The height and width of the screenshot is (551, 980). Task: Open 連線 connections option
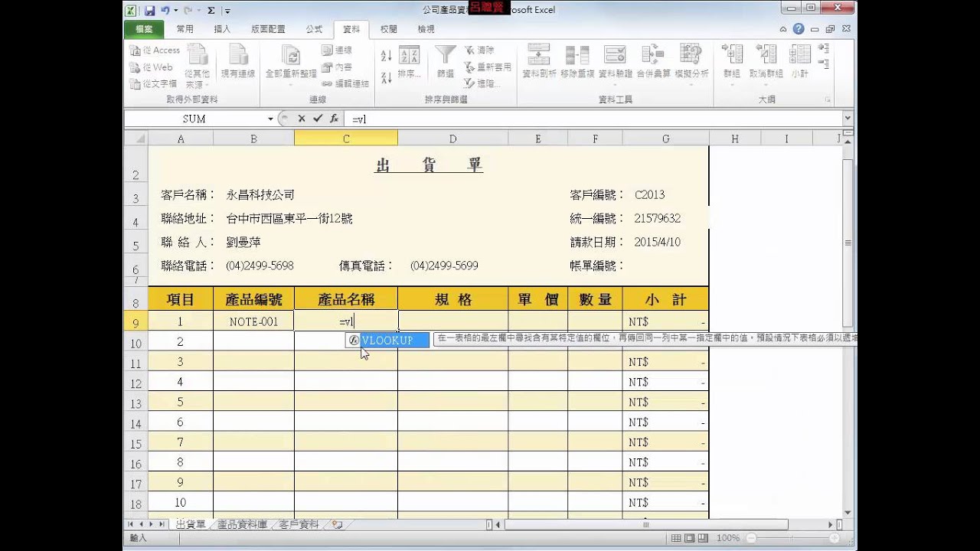[x=337, y=51]
